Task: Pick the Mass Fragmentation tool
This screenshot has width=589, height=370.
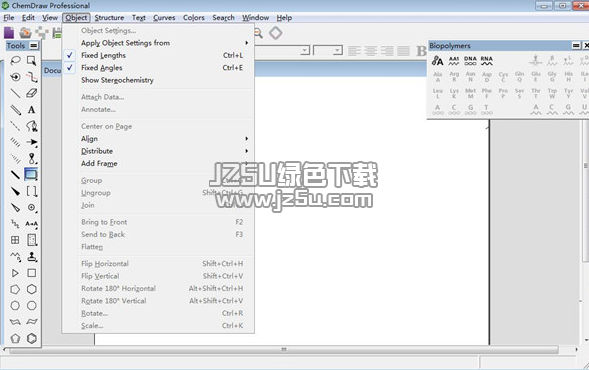Action: point(32,77)
